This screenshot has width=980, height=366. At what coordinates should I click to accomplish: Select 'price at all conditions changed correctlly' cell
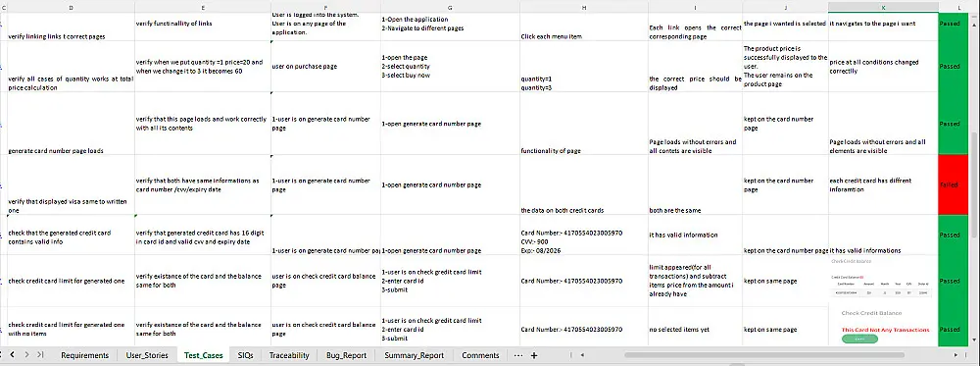[883, 67]
